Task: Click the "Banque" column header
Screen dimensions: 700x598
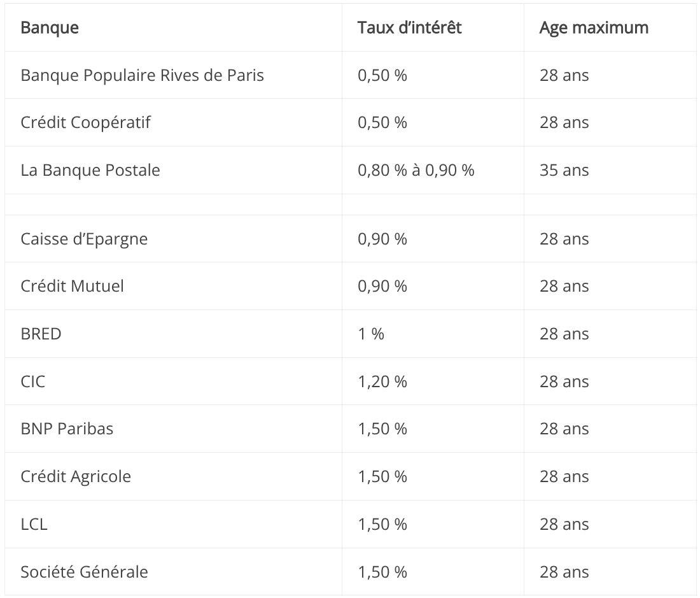Action: click(50, 28)
